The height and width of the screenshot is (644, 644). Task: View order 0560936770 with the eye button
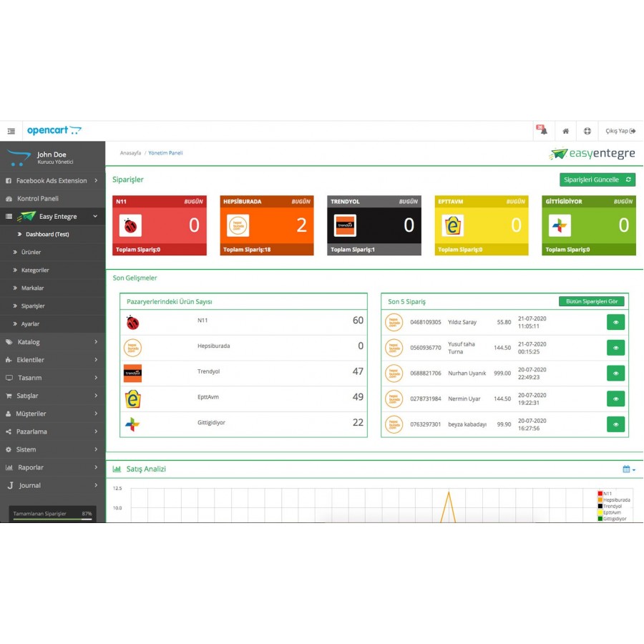click(x=615, y=348)
